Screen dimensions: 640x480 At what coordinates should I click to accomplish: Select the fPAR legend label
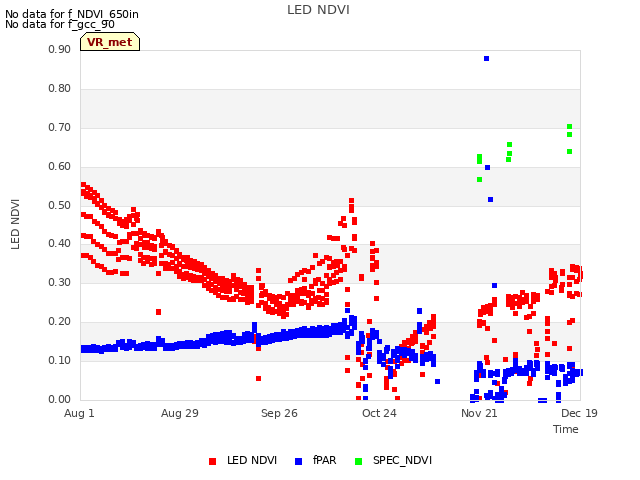coord(324,460)
